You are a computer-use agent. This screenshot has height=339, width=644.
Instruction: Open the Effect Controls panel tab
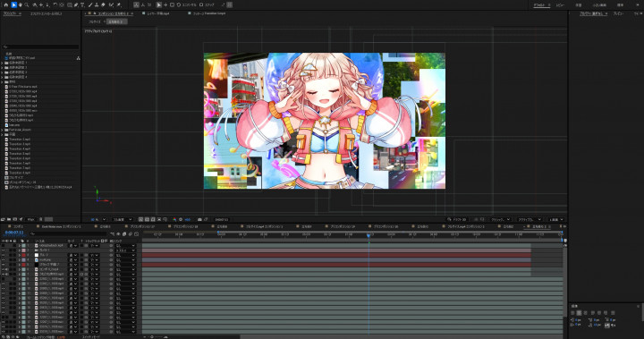[46, 13]
